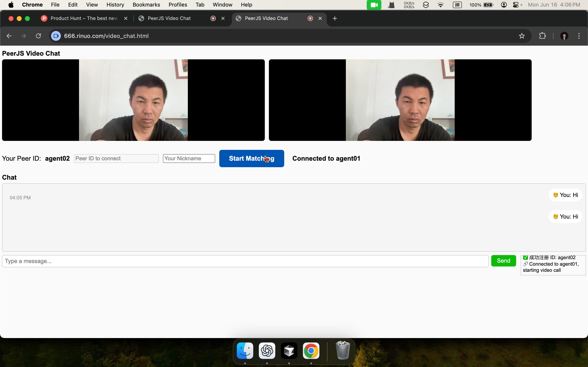Toggle the recording indicator on first PeerJS tab
Image resolution: width=588 pixels, height=367 pixels.
click(213, 18)
